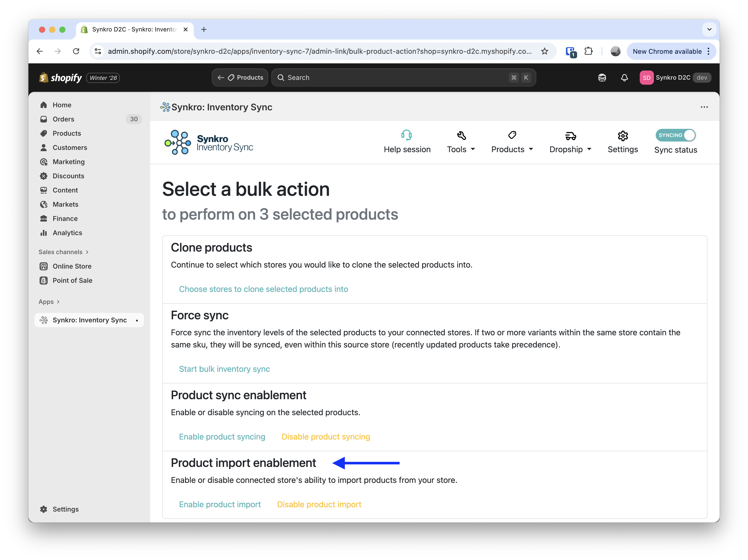This screenshot has height=560, width=748.
Task: Open Synkro app Settings gear icon
Action: 623,136
